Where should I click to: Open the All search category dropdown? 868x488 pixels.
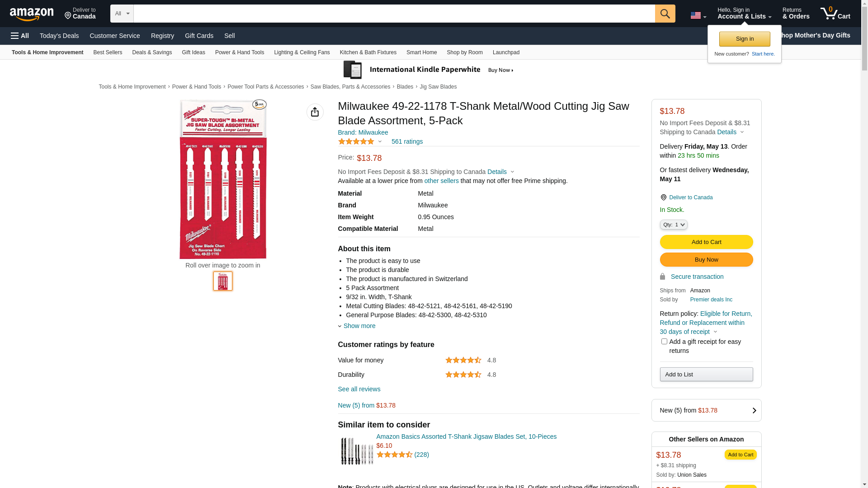tap(122, 14)
